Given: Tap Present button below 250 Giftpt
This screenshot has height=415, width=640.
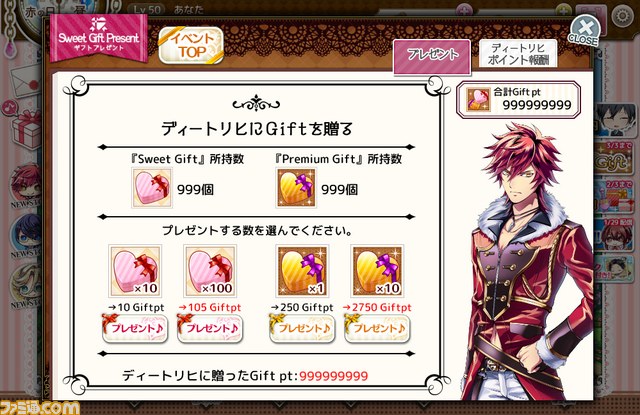Looking at the screenshot, I should point(302,328).
